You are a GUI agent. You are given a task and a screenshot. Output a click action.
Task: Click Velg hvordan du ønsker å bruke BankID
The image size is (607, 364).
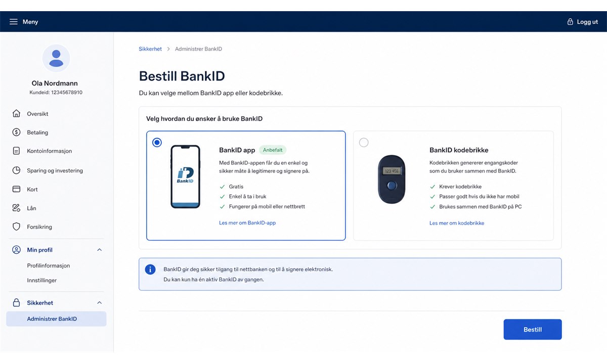pyautogui.click(x=204, y=119)
